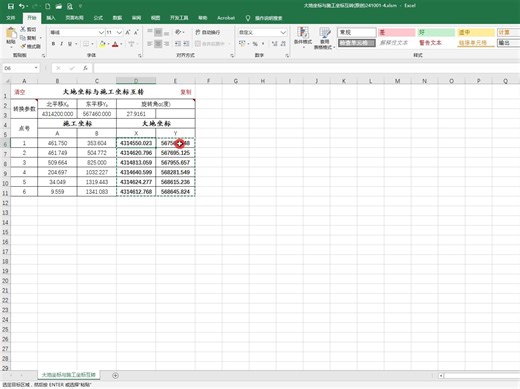The height and width of the screenshot is (389, 520).
Task: Click the Print preview icon in quick access toolbar
Action: (x=69, y=6)
